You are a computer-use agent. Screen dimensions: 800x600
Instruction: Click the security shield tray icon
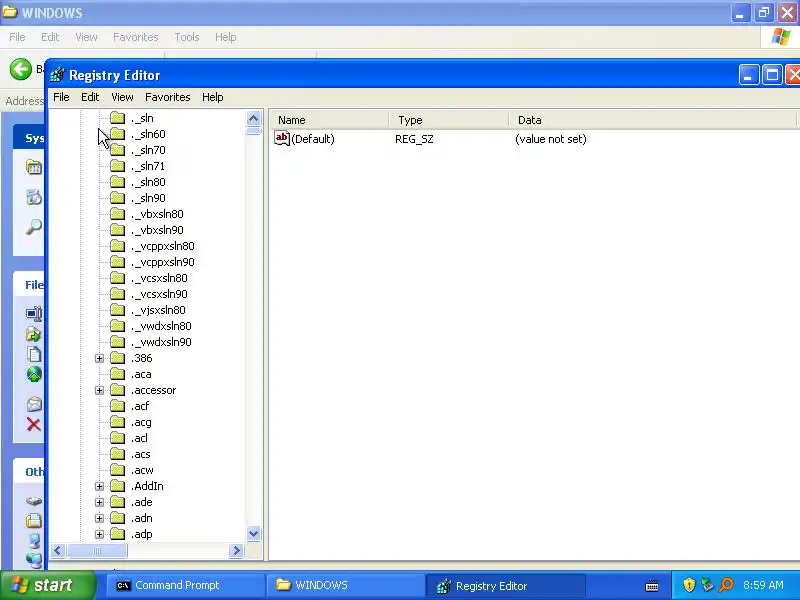click(x=689, y=585)
